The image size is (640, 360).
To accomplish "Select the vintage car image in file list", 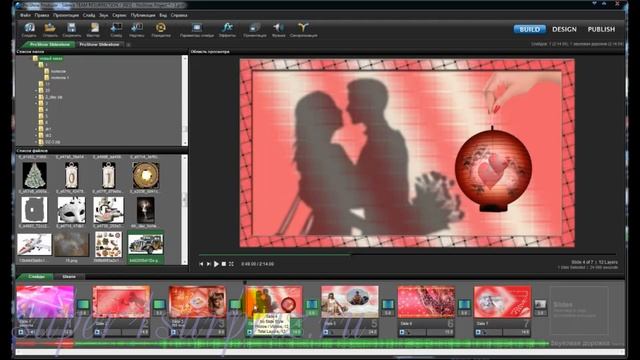I will pos(146,245).
